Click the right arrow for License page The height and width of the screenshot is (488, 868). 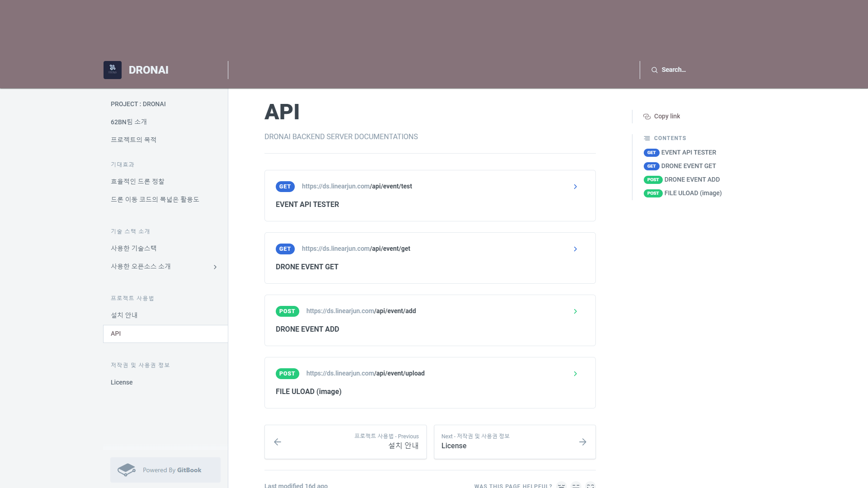click(583, 442)
